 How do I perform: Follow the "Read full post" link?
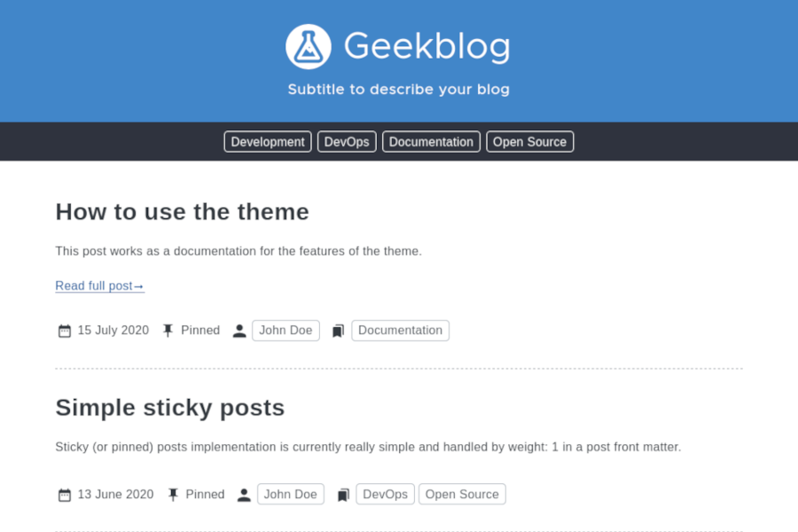99,286
